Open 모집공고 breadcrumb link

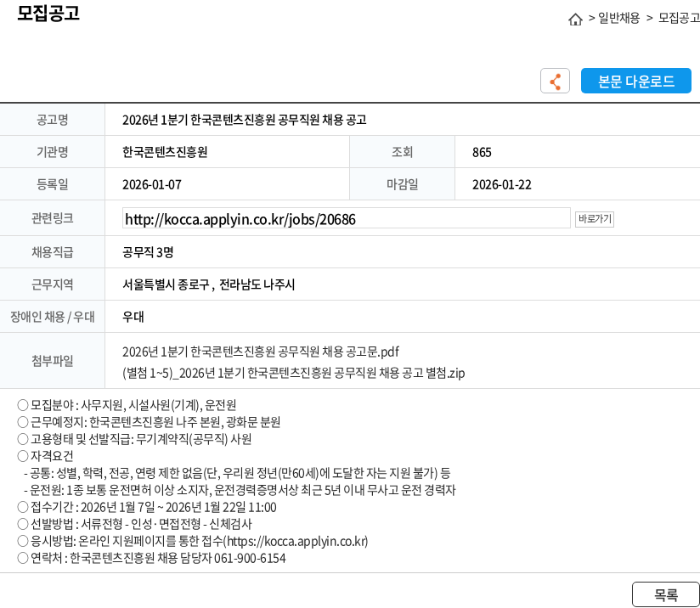coord(679,18)
